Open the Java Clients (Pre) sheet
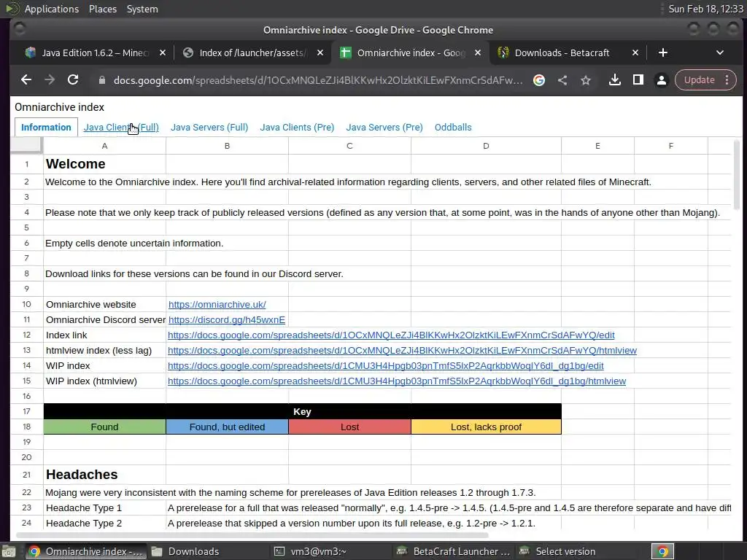The width and height of the screenshot is (747, 560). [297, 127]
